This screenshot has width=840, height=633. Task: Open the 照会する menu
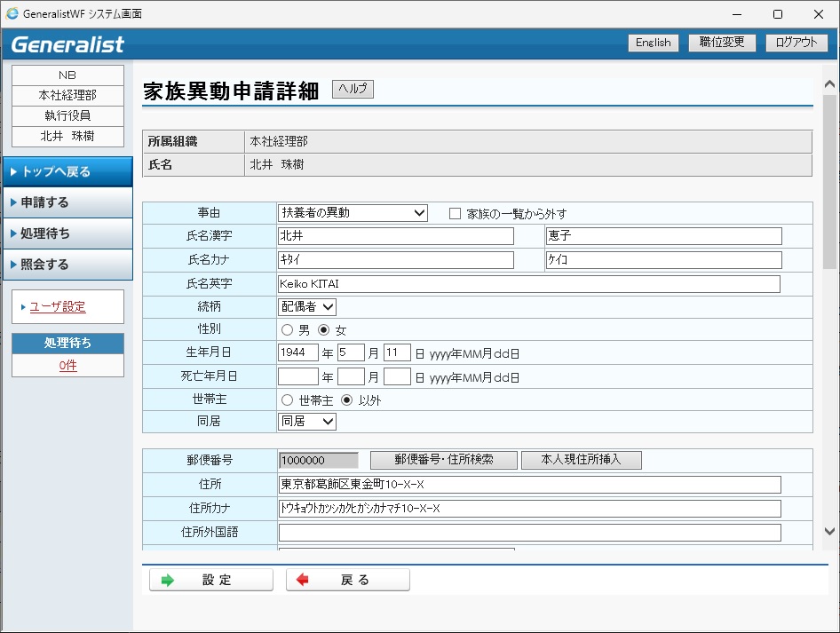click(x=67, y=265)
